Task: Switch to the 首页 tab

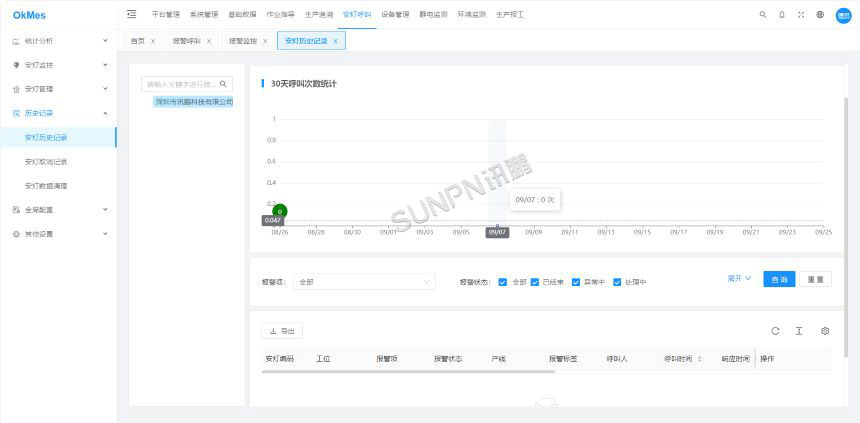Action: (138, 41)
